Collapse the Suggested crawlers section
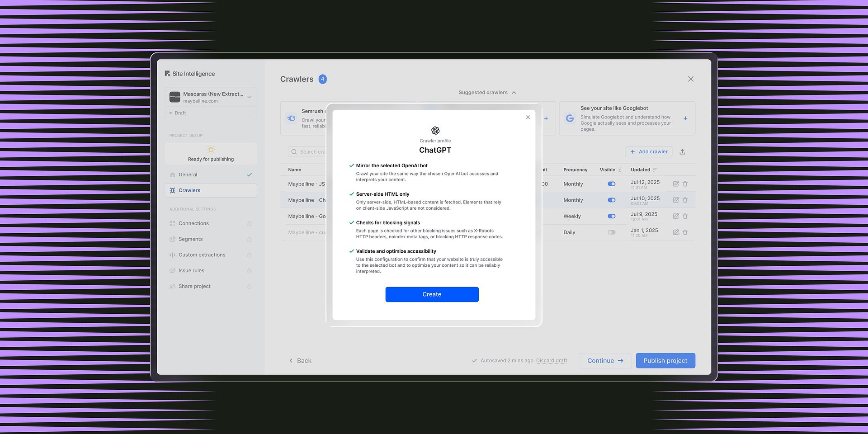 [514, 92]
